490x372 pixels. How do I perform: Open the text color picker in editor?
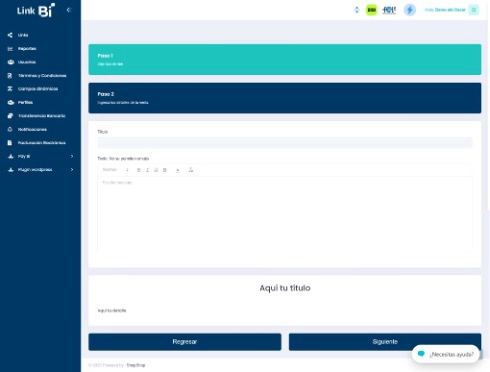point(178,170)
